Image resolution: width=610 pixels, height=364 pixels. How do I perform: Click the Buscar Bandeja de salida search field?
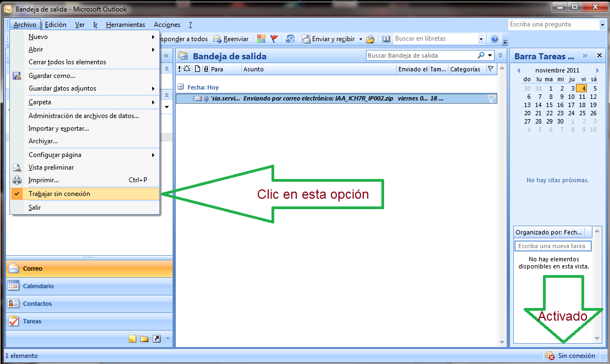click(x=422, y=55)
